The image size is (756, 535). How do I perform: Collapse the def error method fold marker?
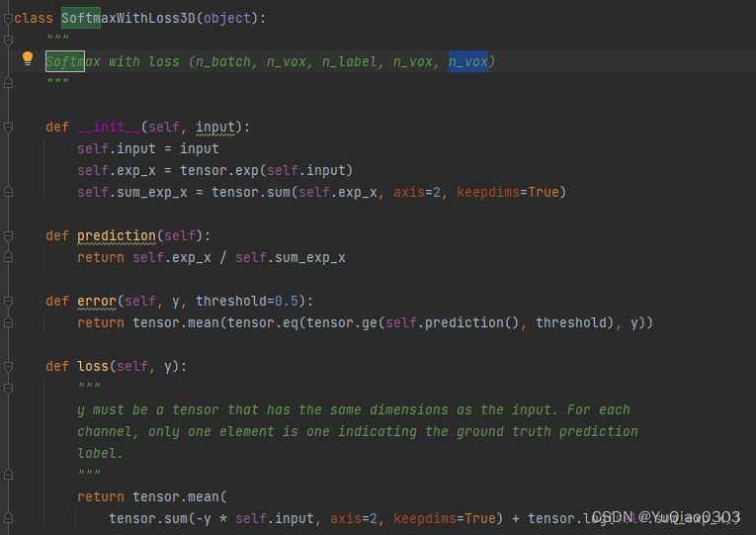[x=8, y=302]
